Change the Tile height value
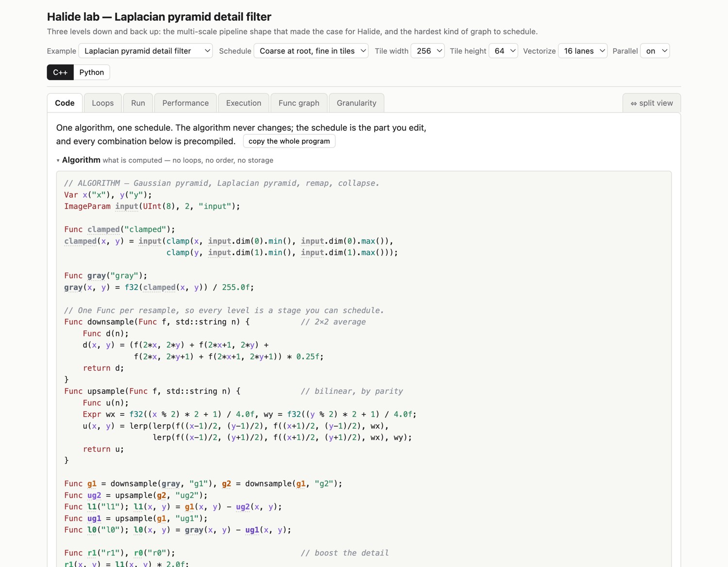Viewport: 728px width, 567px height. tap(503, 51)
